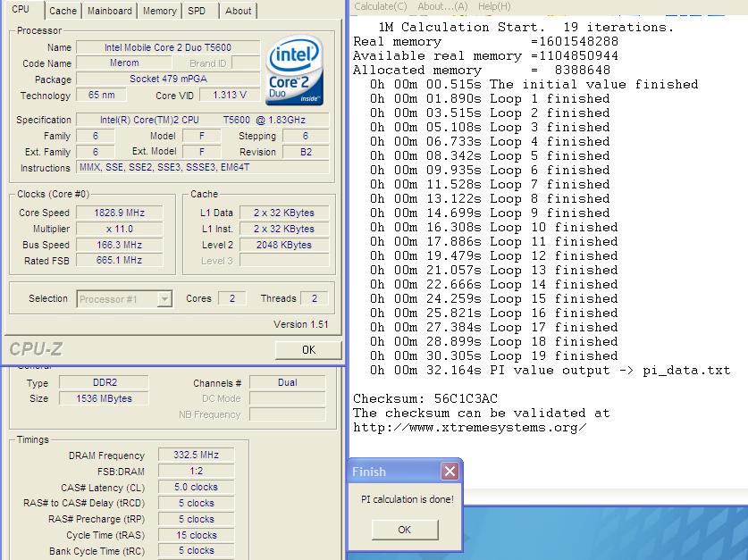
Task: Click the 'Allocated memory = 8388648' line
Action: [x=482, y=70]
